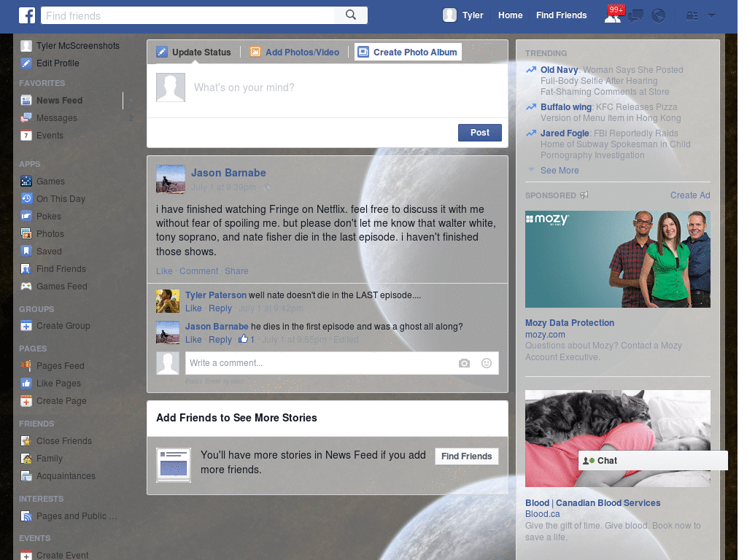Click the Messages sidebar icon
Image resolution: width=747 pixels, height=560 pixels.
[26, 118]
